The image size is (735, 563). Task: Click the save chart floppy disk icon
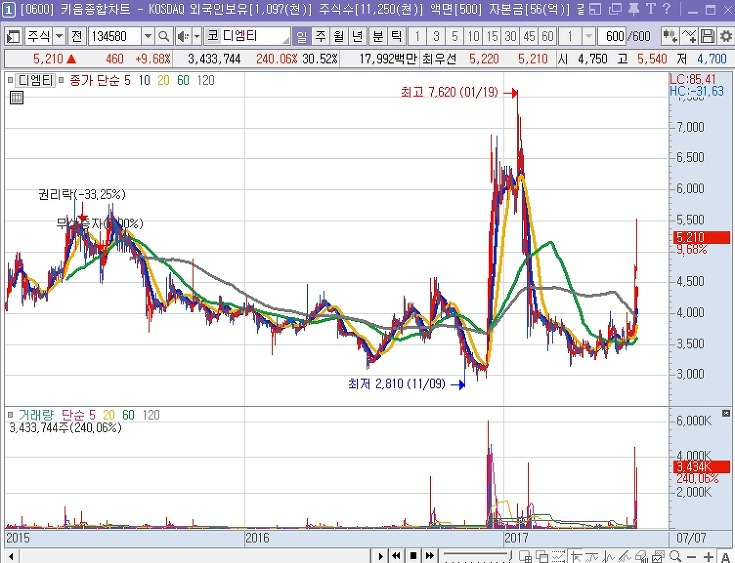pos(707,36)
